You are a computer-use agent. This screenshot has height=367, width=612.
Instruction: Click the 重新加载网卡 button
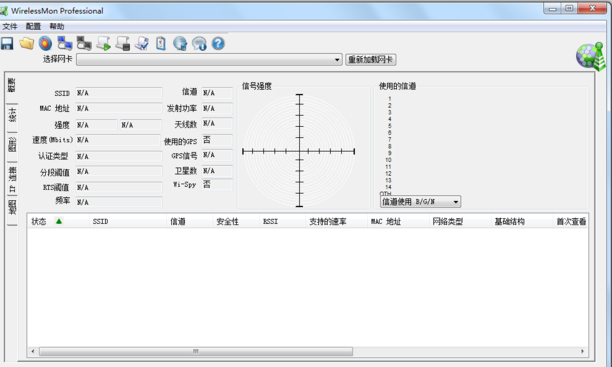[371, 60]
